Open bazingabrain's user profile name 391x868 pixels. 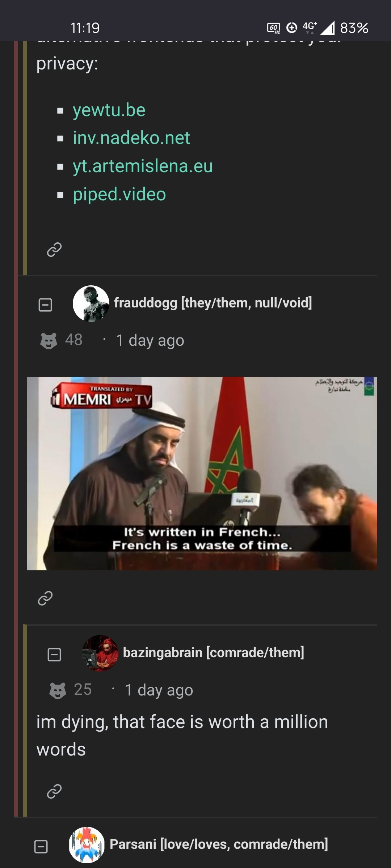click(x=214, y=652)
